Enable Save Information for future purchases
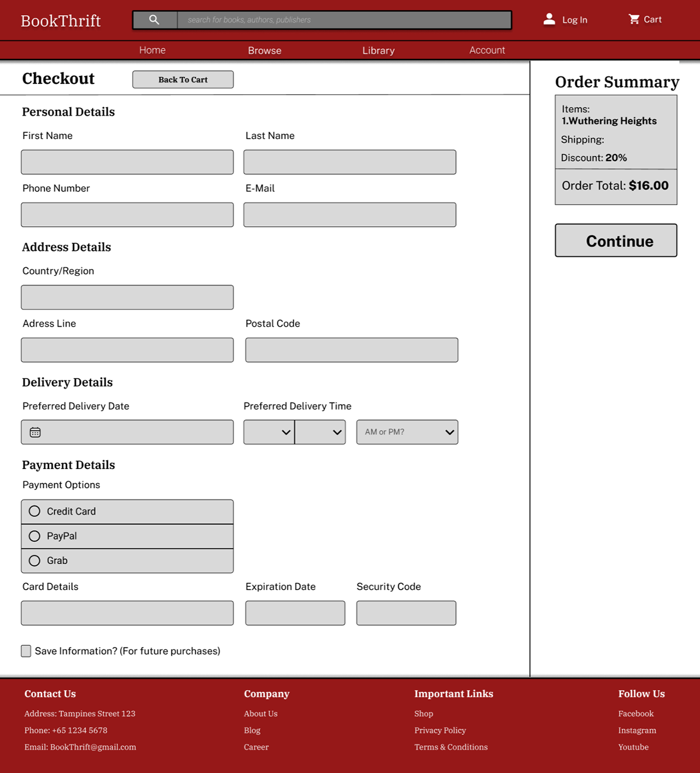This screenshot has height=773, width=700. click(26, 651)
